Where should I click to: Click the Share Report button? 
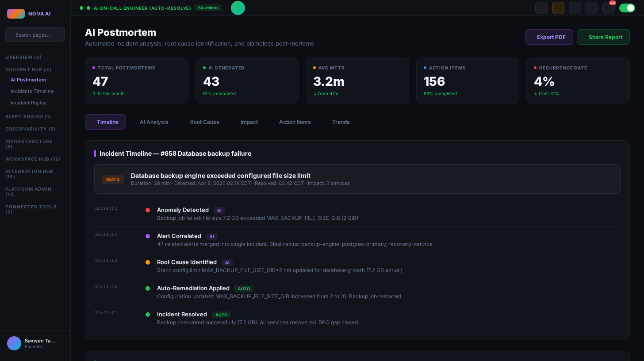[603, 37]
